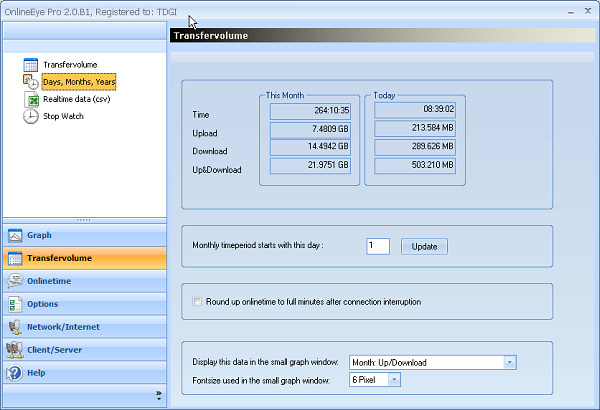The image size is (600, 410).
Task: Click the monthly timeperiod start day field
Action: [378, 246]
